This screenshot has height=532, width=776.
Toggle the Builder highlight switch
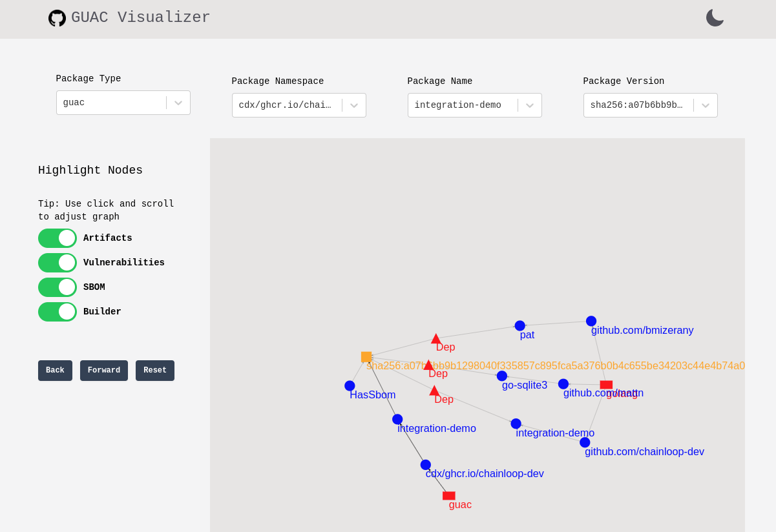tap(58, 312)
